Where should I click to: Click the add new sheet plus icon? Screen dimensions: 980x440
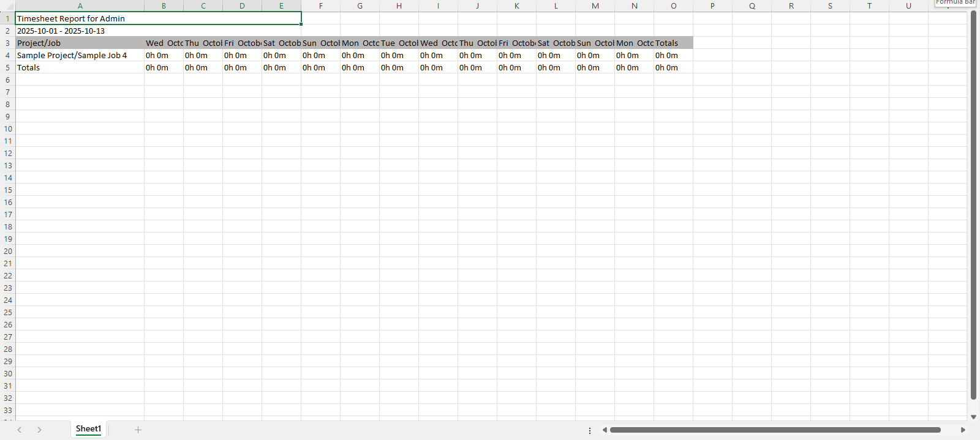[x=138, y=430]
